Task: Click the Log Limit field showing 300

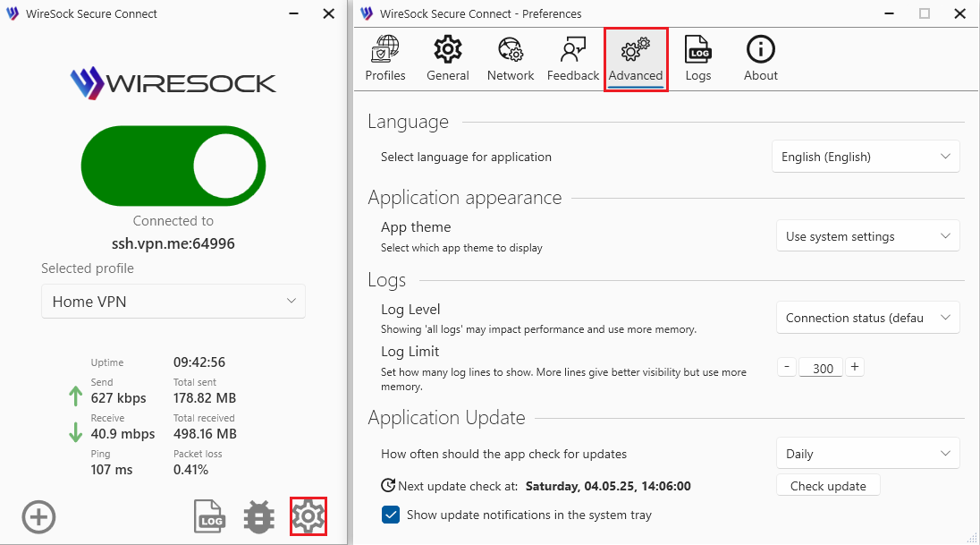Action: [x=821, y=368]
